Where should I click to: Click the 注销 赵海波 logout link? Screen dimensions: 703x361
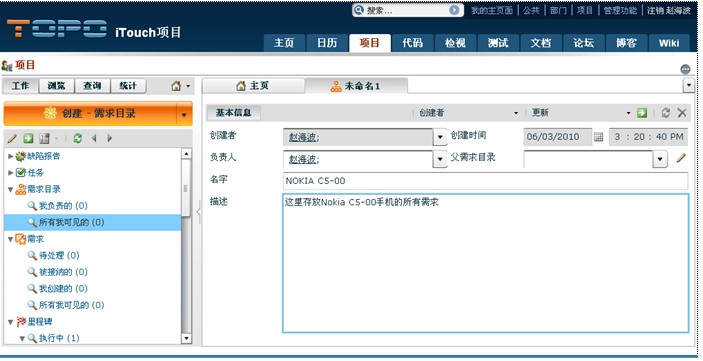click(x=668, y=10)
